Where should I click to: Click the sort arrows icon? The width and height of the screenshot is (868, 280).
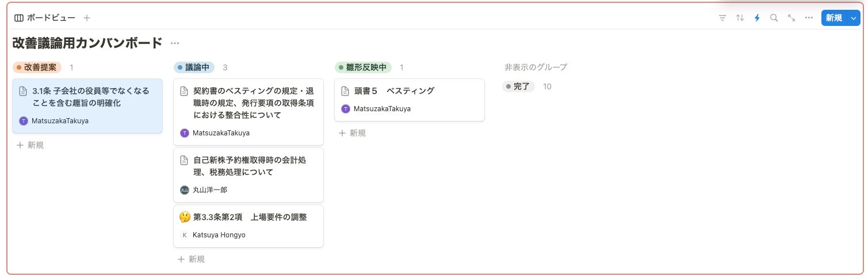(740, 18)
